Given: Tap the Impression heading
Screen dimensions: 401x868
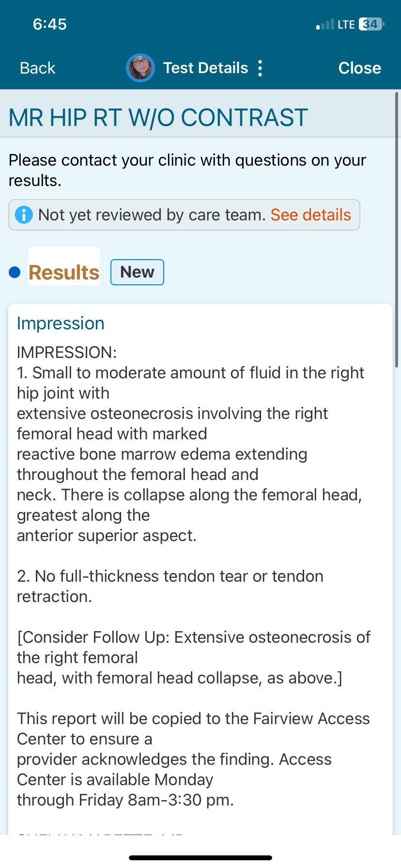Looking at the screenshot, I should coord(61,323).
